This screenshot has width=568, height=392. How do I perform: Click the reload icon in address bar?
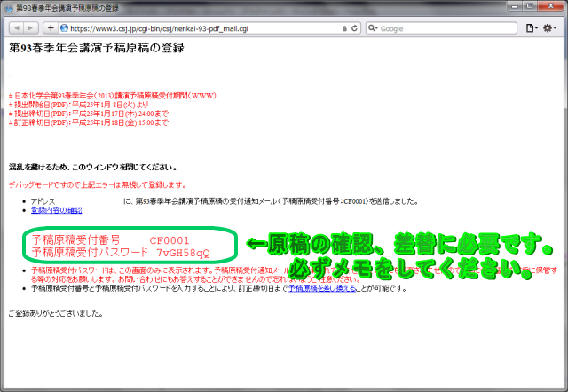[356, 28]
